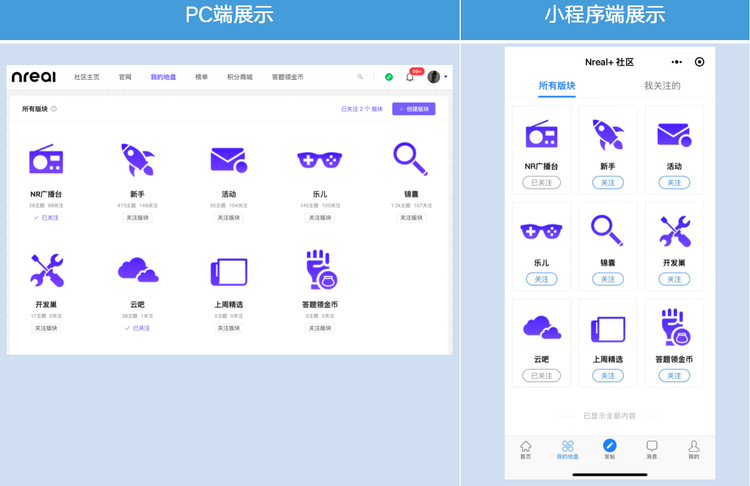Click 关注 under 锦囊 in mini program
This screenshot has height=486, width=750.
coord(608,279)
